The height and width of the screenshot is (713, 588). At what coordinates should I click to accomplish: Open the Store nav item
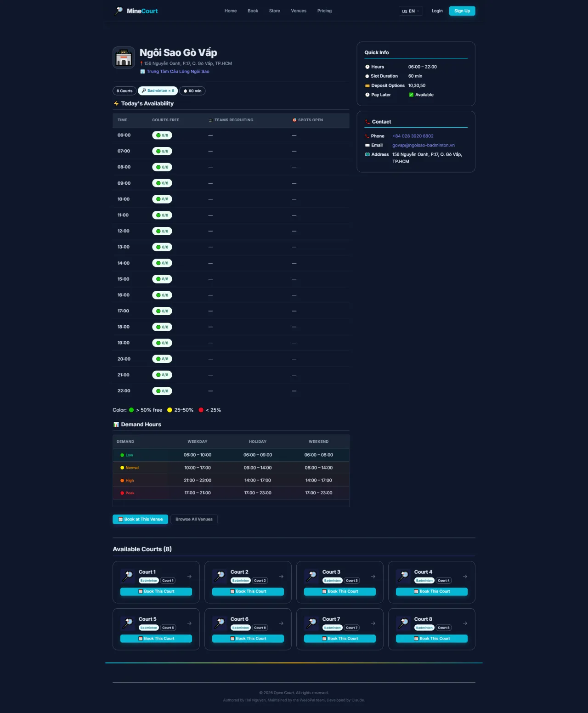[275, 11]
